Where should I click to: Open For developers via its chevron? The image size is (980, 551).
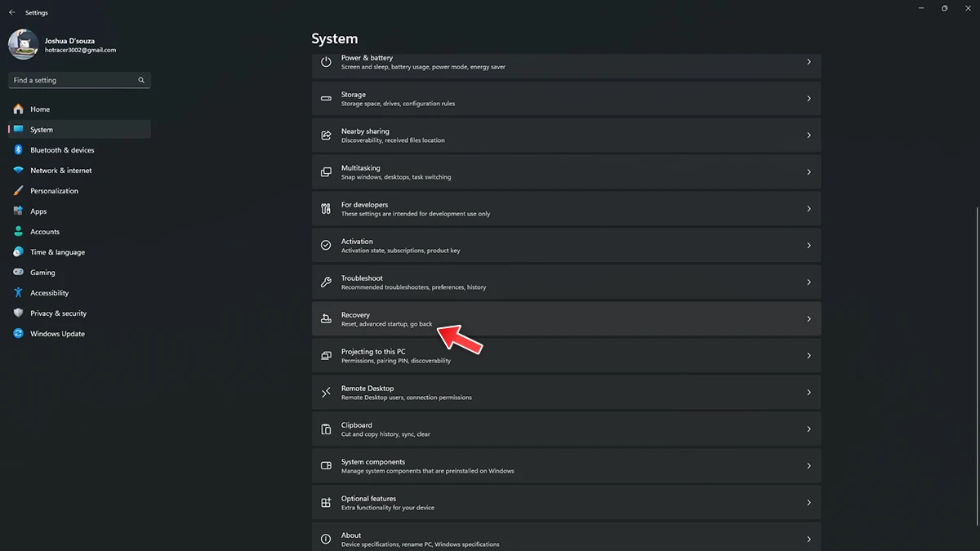(808, 208)
